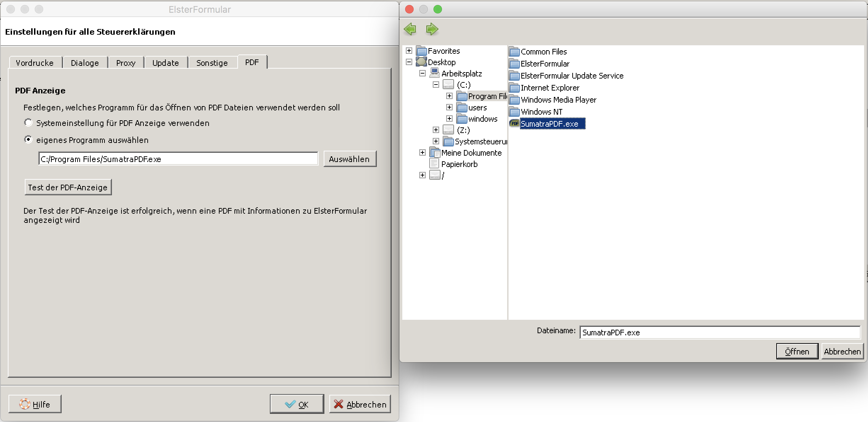Click the red X icon on Abbrechen button

[339, 404]
